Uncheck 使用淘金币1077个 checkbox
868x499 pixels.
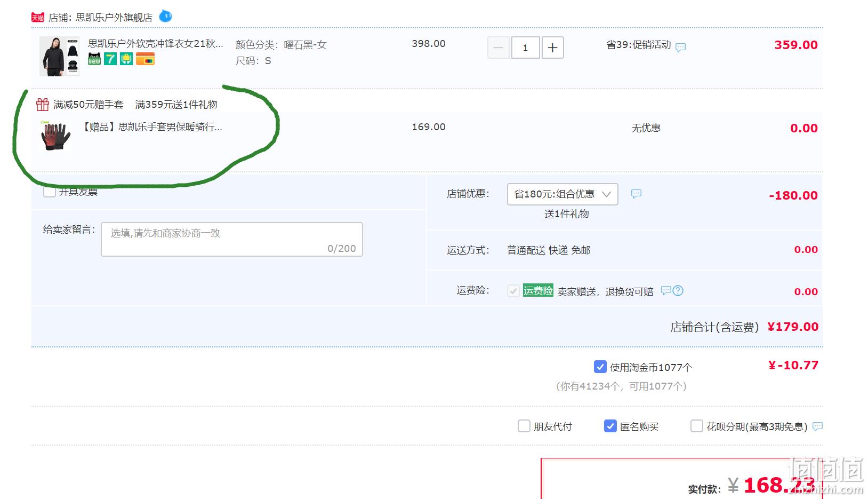(x=600, y=367)
